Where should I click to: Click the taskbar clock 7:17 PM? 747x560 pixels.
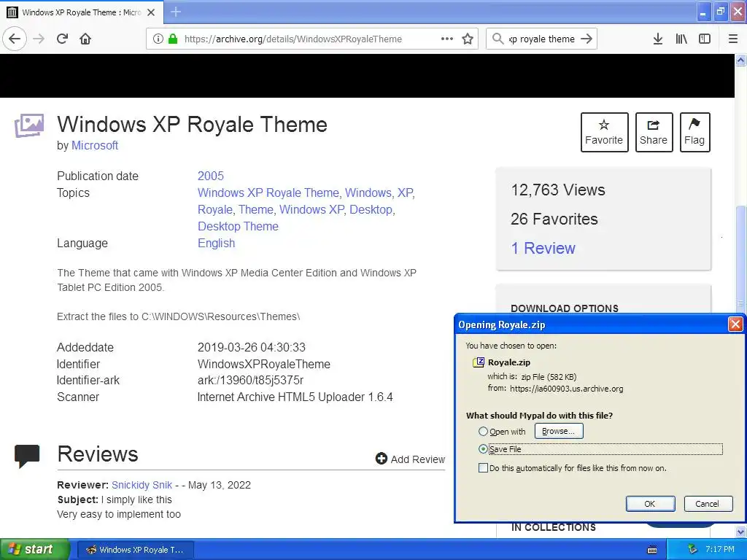pyautogui.click(x=720, y=550)
